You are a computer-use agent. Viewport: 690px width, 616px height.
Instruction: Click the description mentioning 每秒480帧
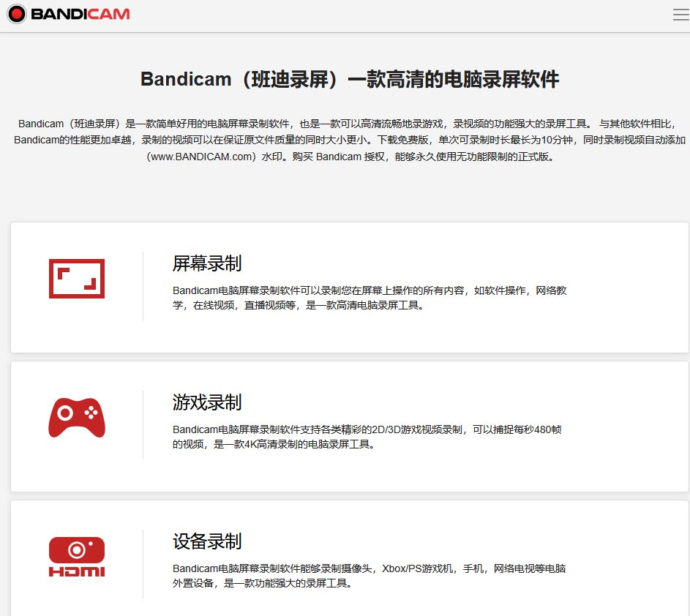tap(367, 437)
